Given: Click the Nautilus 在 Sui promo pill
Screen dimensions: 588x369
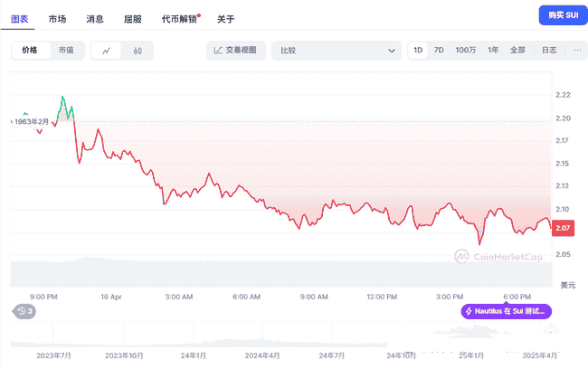Looking at the screenshot, I should point(506,311).
